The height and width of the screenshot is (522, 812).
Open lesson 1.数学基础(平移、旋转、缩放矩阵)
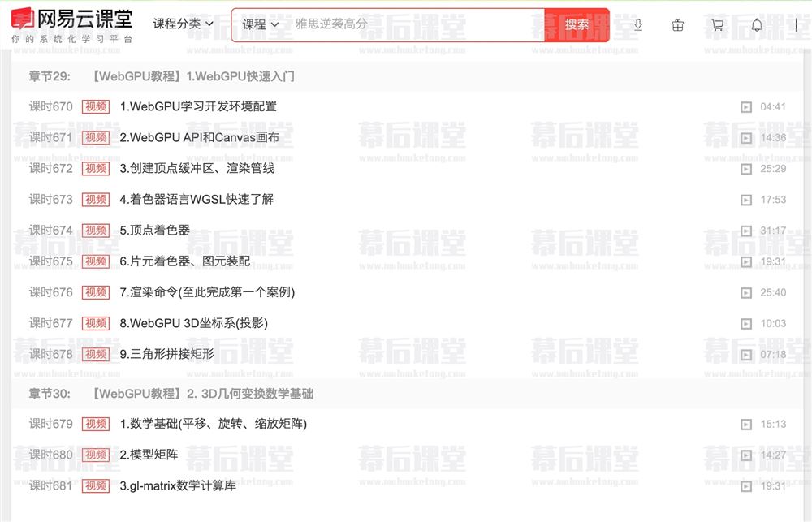pyautogui.click(x=214, y=424)
